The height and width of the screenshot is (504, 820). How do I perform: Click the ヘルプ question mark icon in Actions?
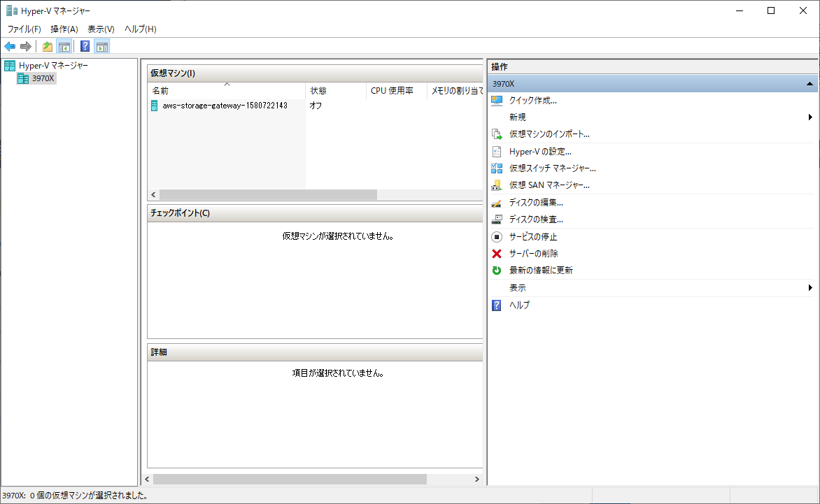(497, 305)
